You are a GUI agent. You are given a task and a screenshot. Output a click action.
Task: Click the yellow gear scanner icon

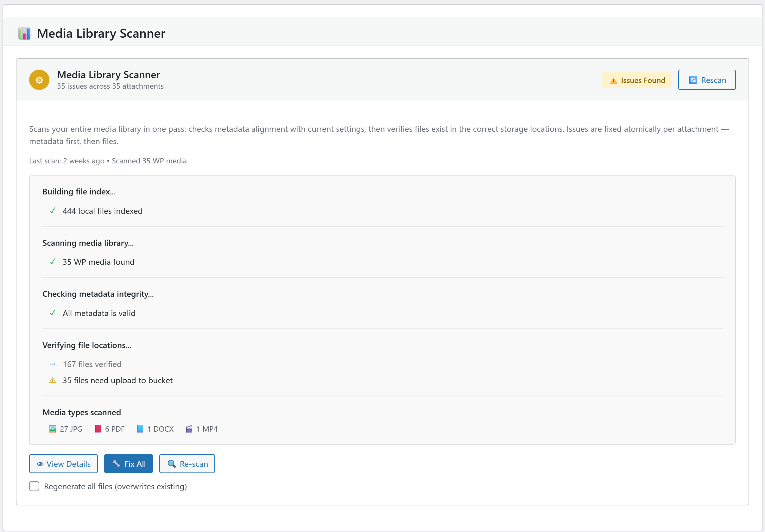coord(39,80)
